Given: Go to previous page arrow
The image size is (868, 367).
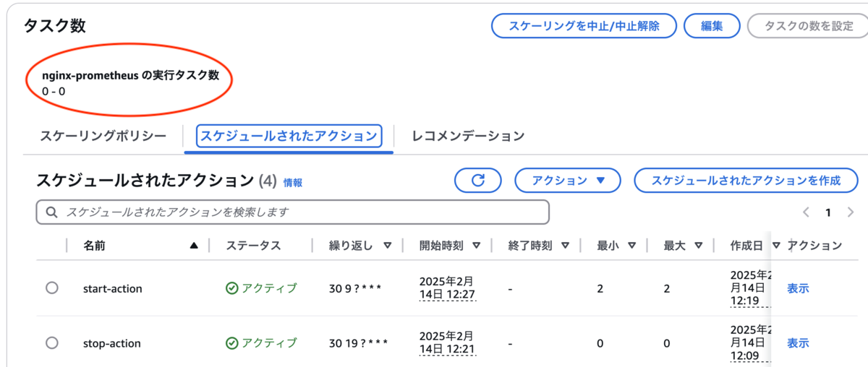Looking at the screenshot, I should pos(806,212).
